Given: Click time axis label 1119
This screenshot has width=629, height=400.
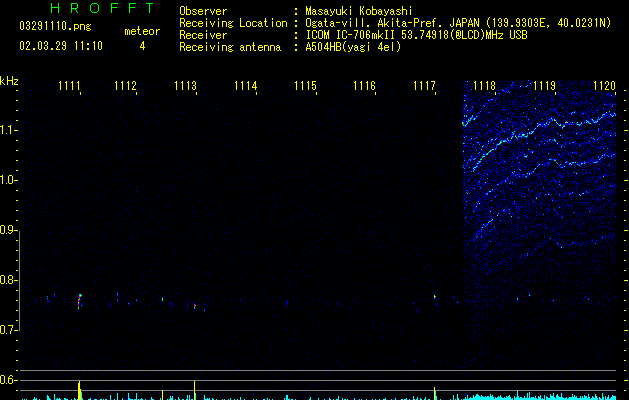Looking at the screenshot, I should click(544, 86).
